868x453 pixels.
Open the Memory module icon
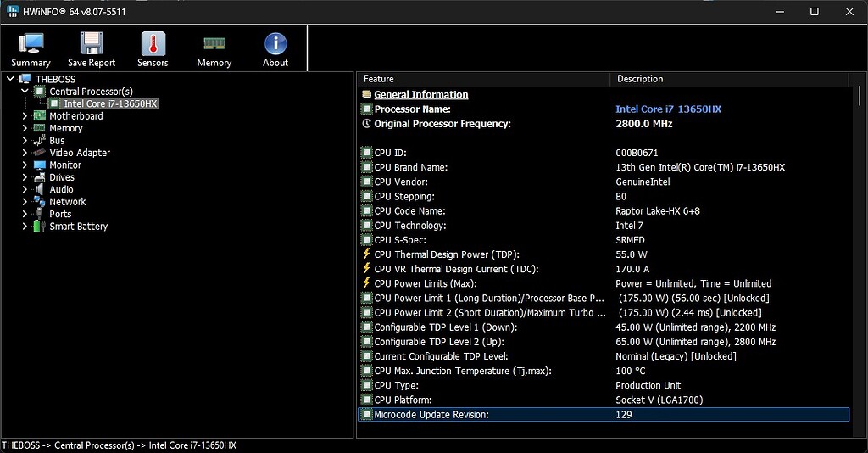click(214, 43)
